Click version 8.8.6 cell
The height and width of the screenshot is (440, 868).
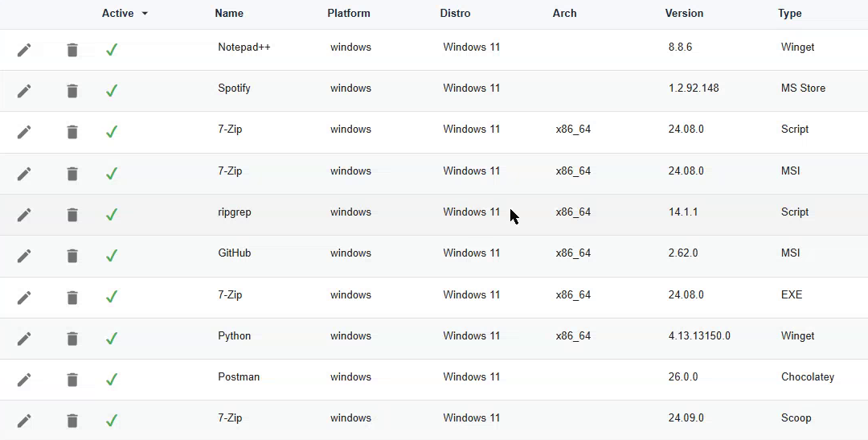(681, 47)
